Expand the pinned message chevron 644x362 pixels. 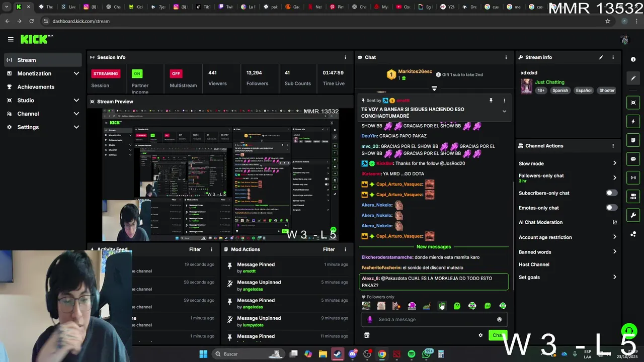pyautogui.click(x=504, y=112)
